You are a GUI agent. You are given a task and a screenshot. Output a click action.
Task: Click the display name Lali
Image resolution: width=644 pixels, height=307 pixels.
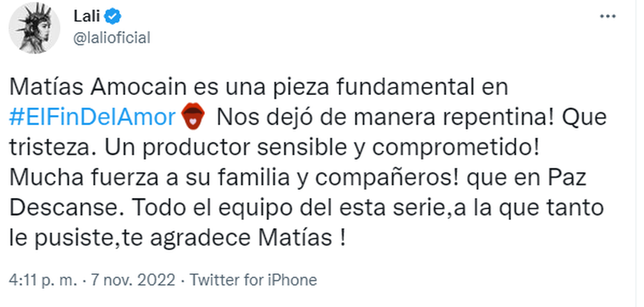coord(86,17)
